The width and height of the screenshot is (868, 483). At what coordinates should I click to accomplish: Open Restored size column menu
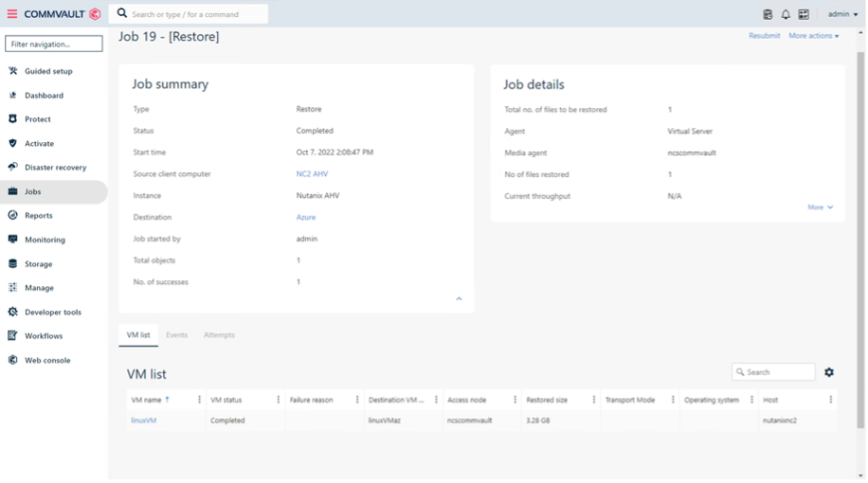point(594,400)
